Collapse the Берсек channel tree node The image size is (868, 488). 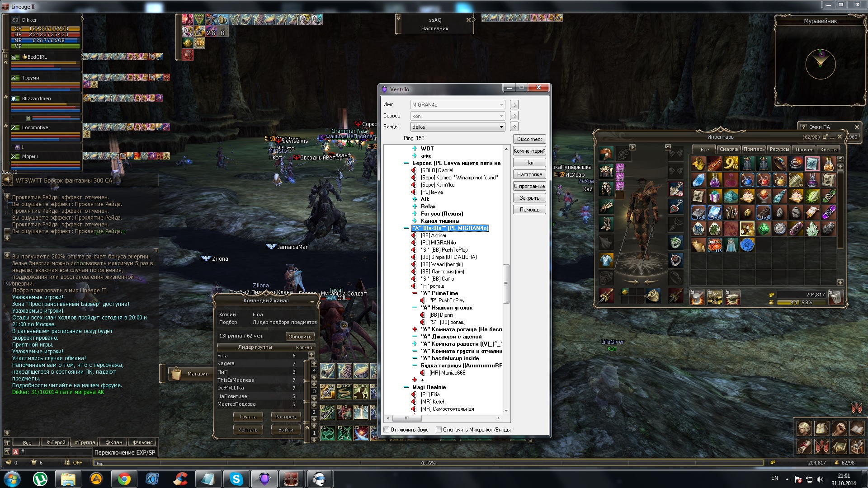tap(406, 163)
